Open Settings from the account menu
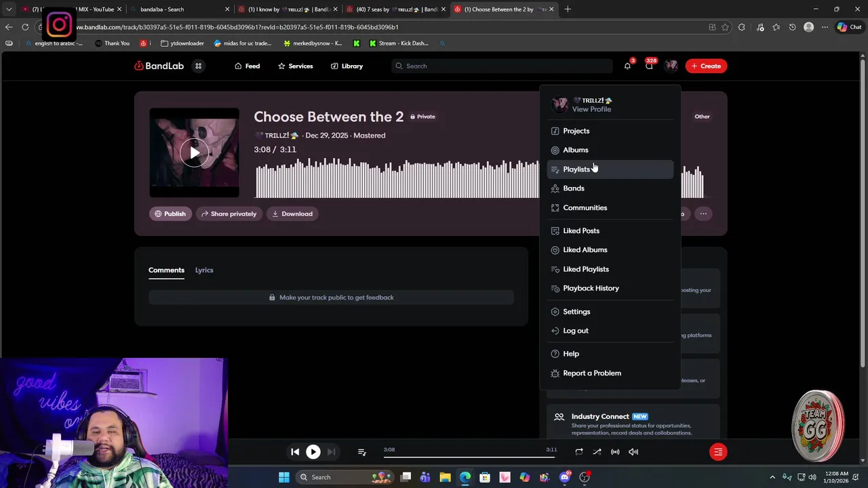 click(x=610, y=312)
